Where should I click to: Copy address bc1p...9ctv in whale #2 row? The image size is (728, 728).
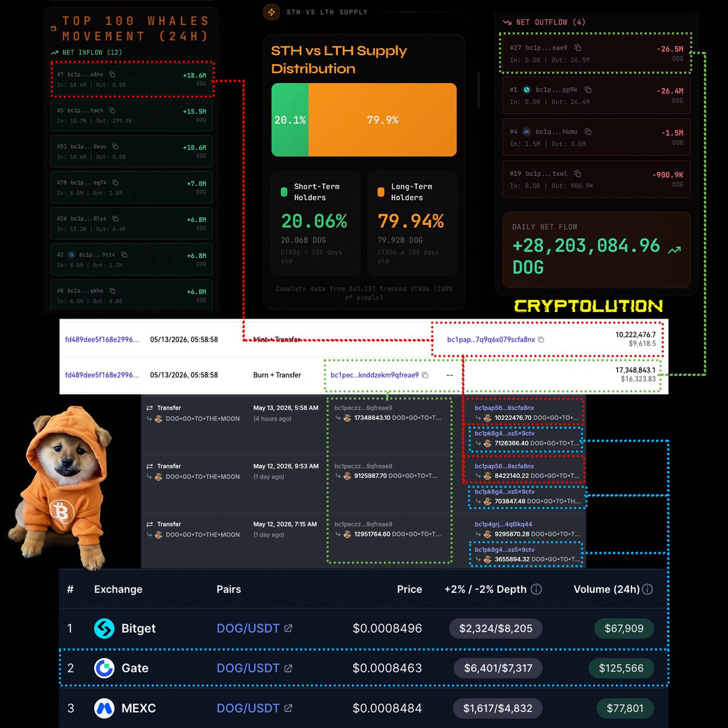point(124,255)
